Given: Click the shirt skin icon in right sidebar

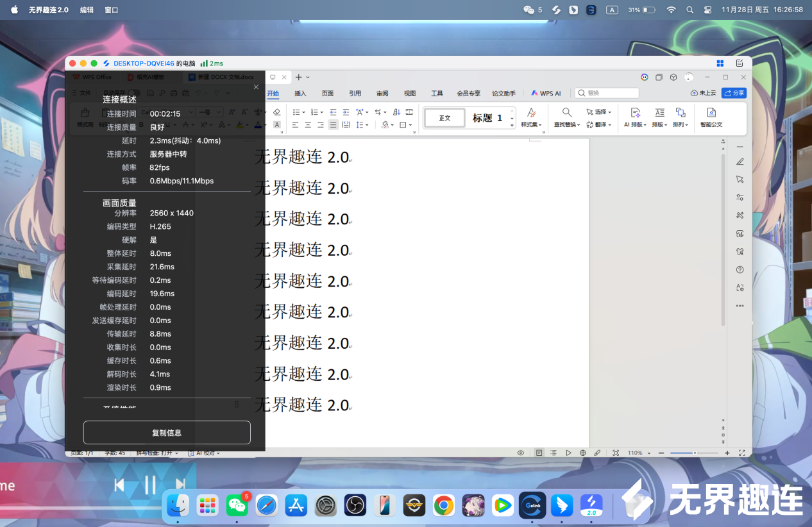Looking at the screenshot, I should (740, 251).
